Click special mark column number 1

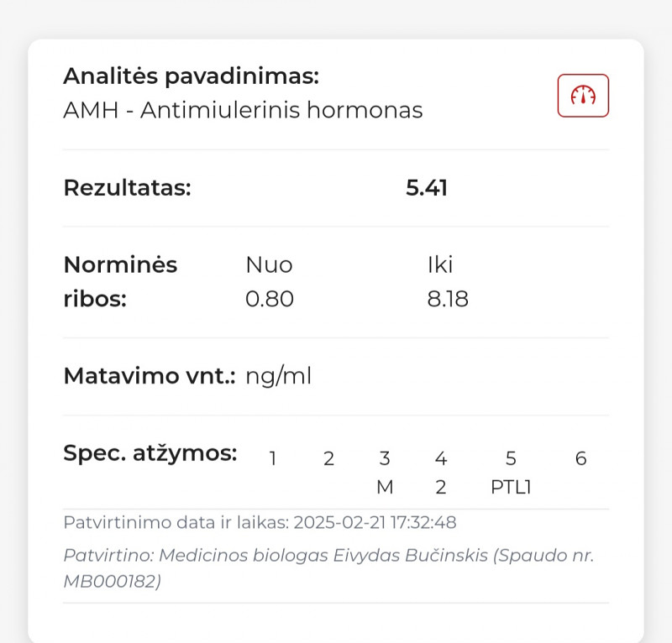point(273,458)
